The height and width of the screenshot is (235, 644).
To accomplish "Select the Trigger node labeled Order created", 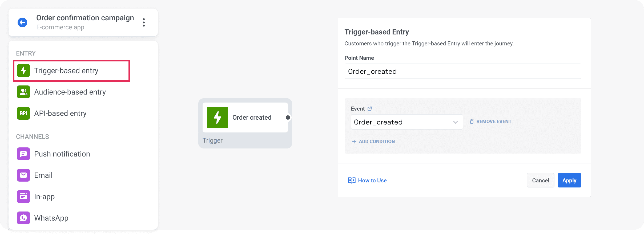I will 245,117.
